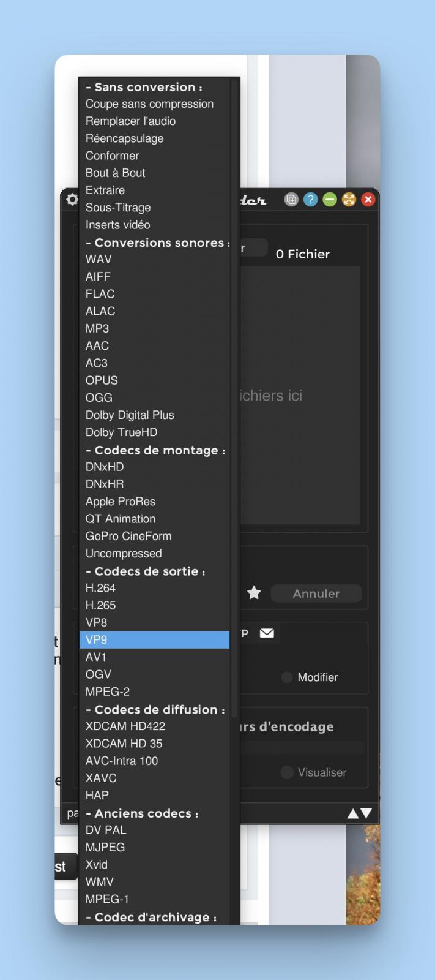Click the Annuler button
This screenshot has width=435, height=980.
[x=316, y=594]
